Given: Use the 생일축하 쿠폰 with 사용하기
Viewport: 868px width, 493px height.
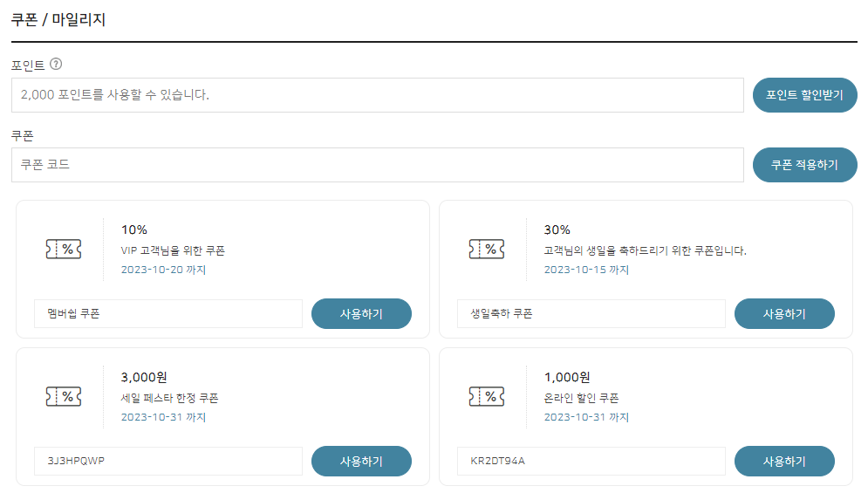Looking at the screenshot, I should (784, 314).
